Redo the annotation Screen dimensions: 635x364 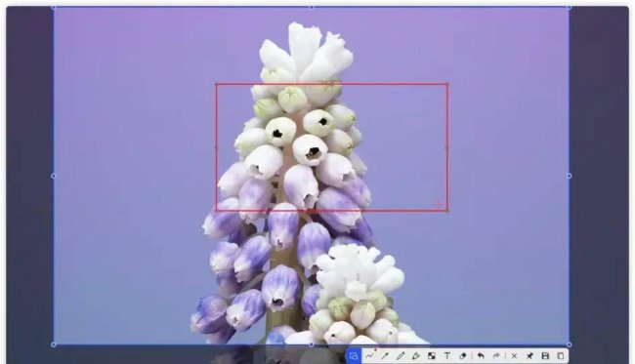496,356
